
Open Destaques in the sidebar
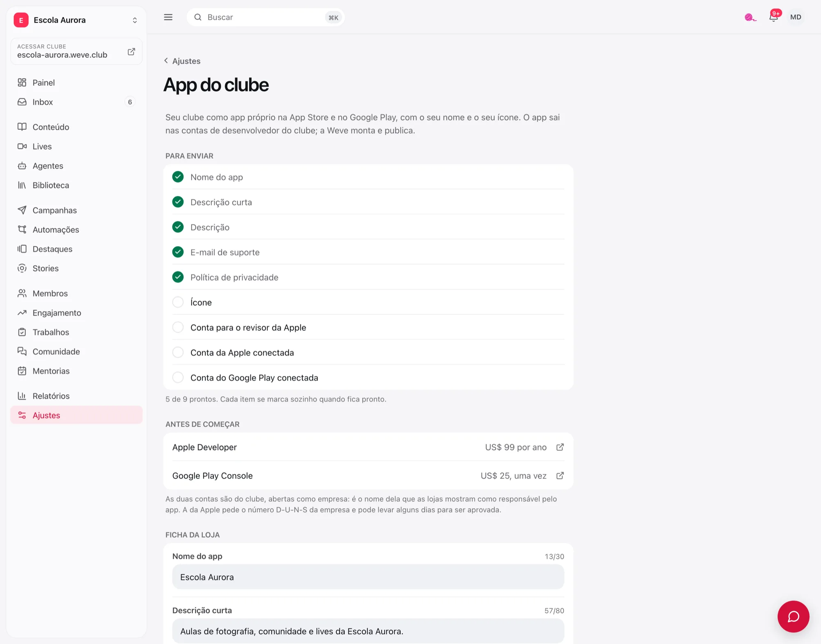point(76,249)
